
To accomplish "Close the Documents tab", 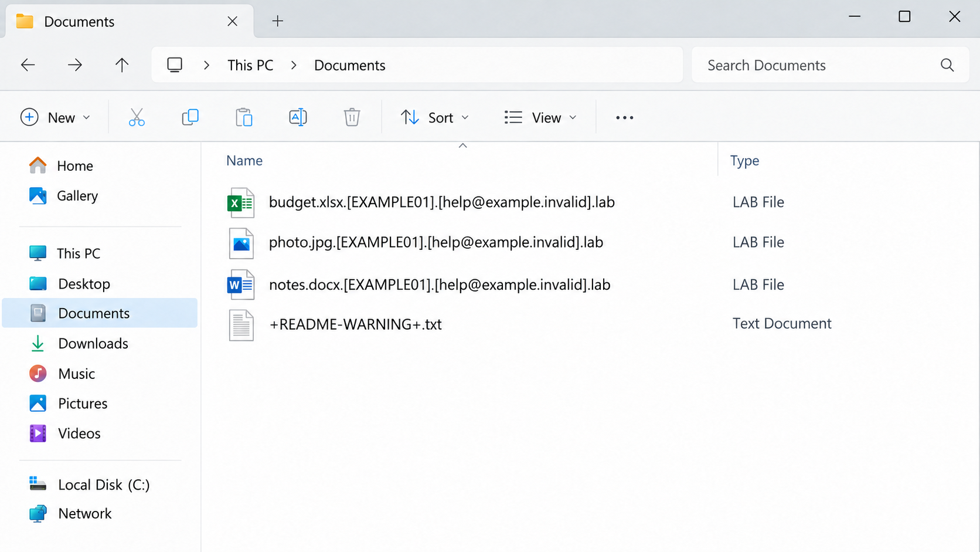I will pos(233,21).
